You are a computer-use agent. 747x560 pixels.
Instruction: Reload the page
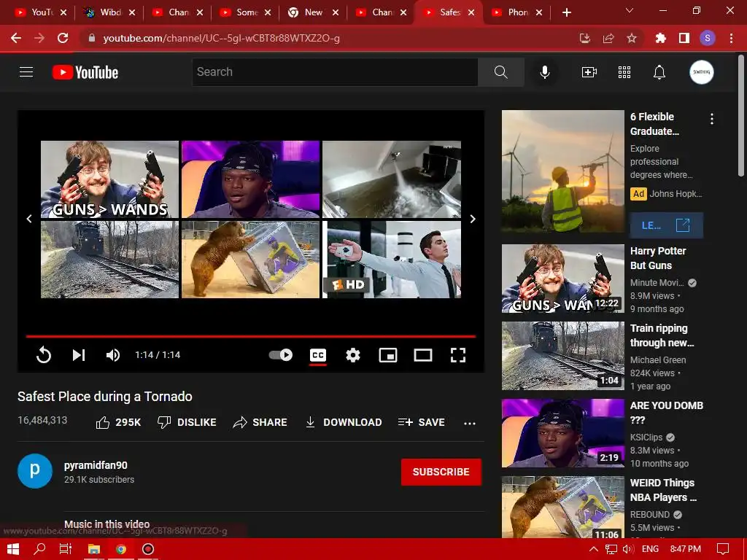pyautogui.click(x=63, y=38)
